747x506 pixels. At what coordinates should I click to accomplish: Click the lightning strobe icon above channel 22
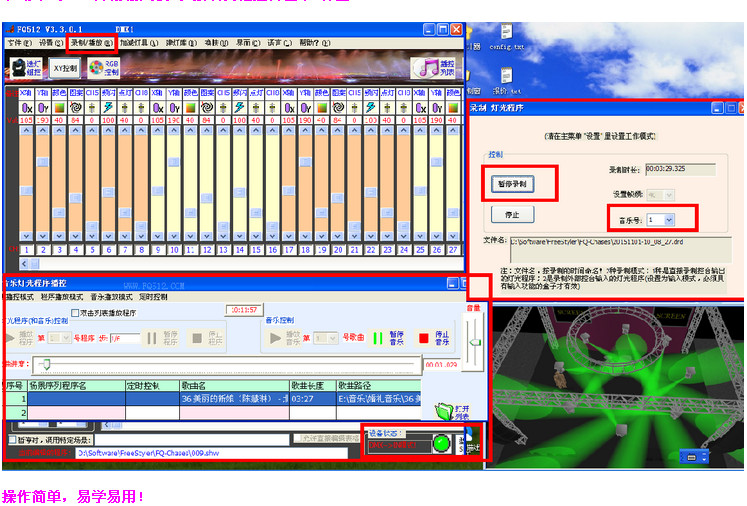coord(371,108)
